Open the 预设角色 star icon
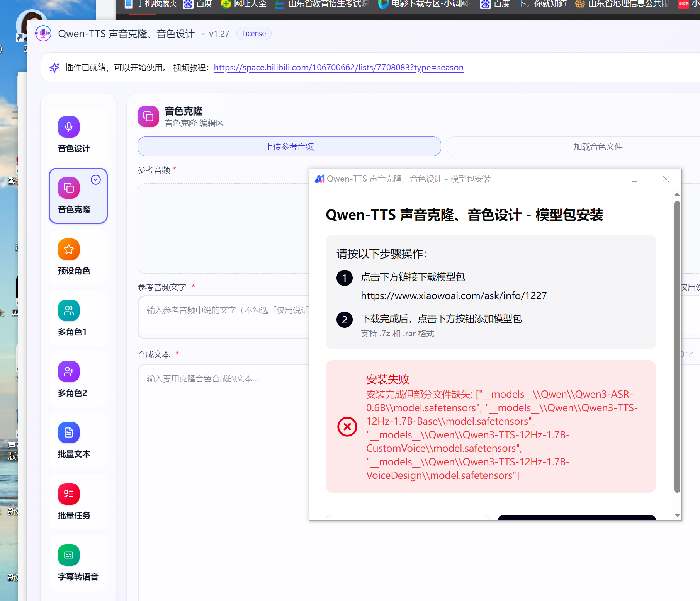700x601 pixels. (69, 249)
